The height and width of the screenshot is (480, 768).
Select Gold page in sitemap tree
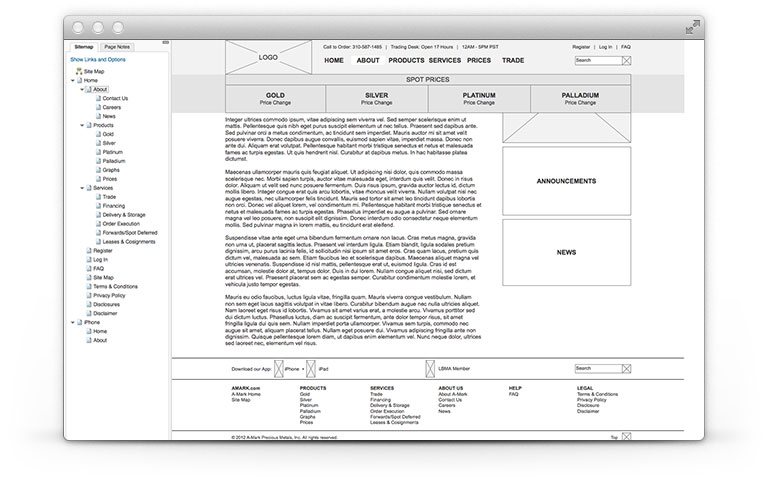108,134
